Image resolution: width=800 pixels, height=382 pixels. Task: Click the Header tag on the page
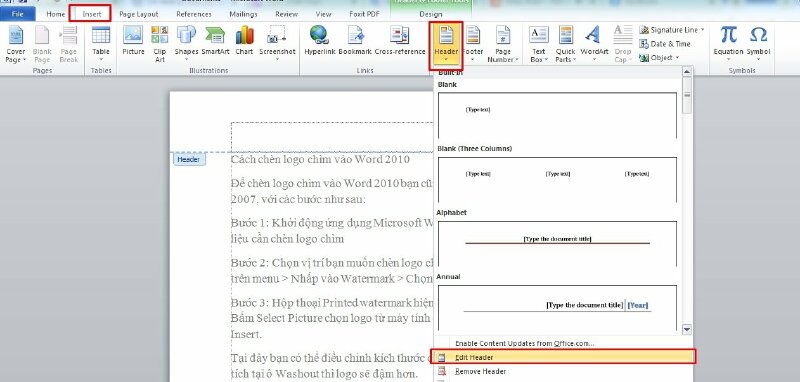[x=189, y=160]
